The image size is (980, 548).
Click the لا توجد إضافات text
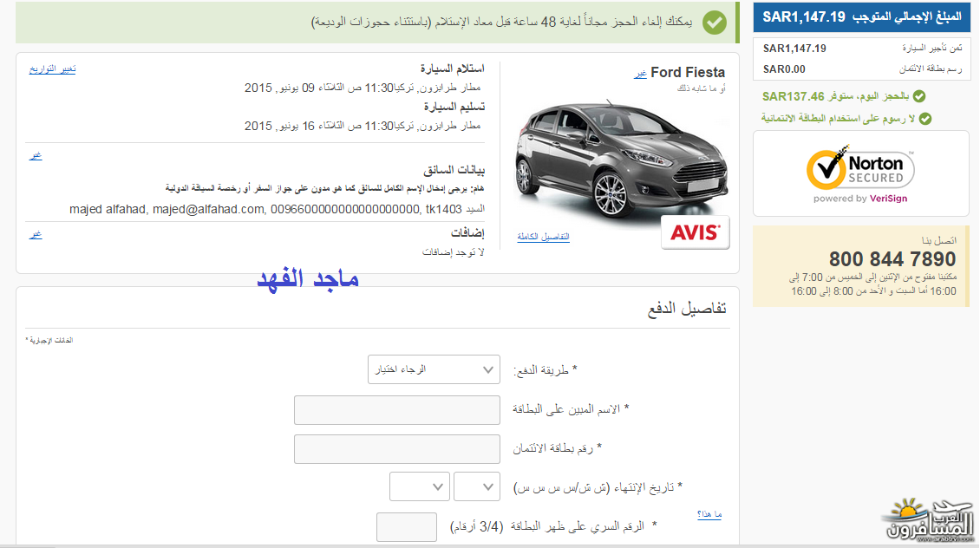(x=453, y=252)
